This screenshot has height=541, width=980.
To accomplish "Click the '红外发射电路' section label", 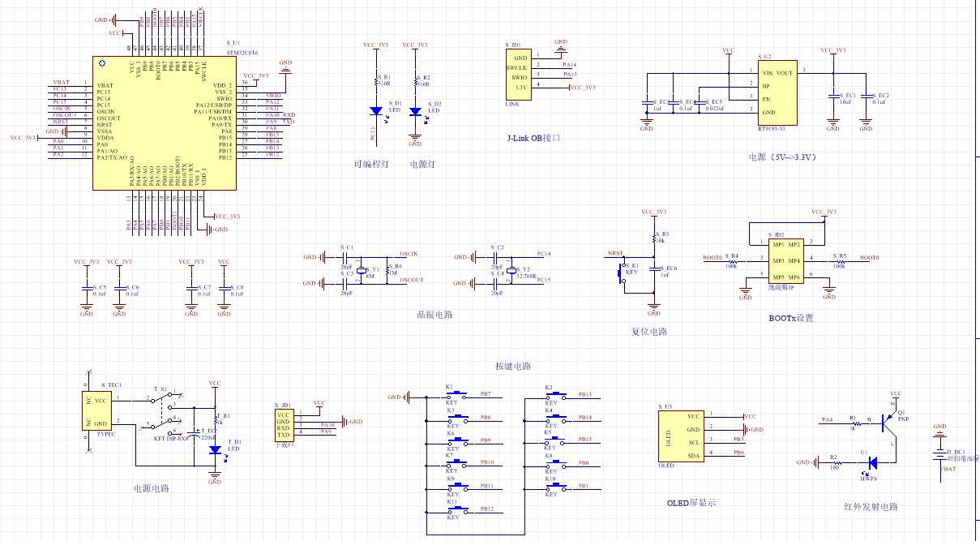I will (x=871, y=507).
